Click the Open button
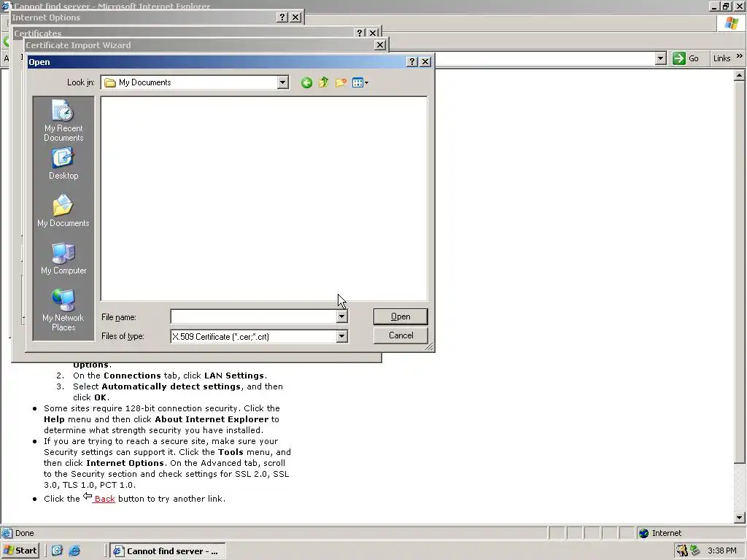The width and height of the screenshot is (747, 560). [x=400, y=316]
